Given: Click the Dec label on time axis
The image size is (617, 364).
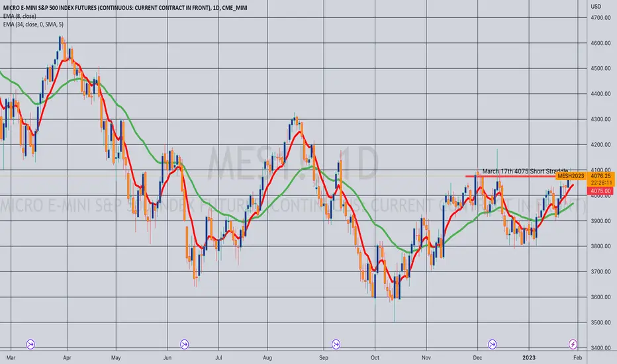Looking at the screenshot, I should click(x=477, y=357).
